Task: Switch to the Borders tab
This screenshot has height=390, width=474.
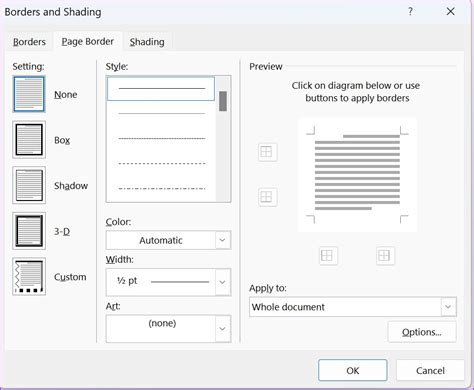Action: point(29,42)
